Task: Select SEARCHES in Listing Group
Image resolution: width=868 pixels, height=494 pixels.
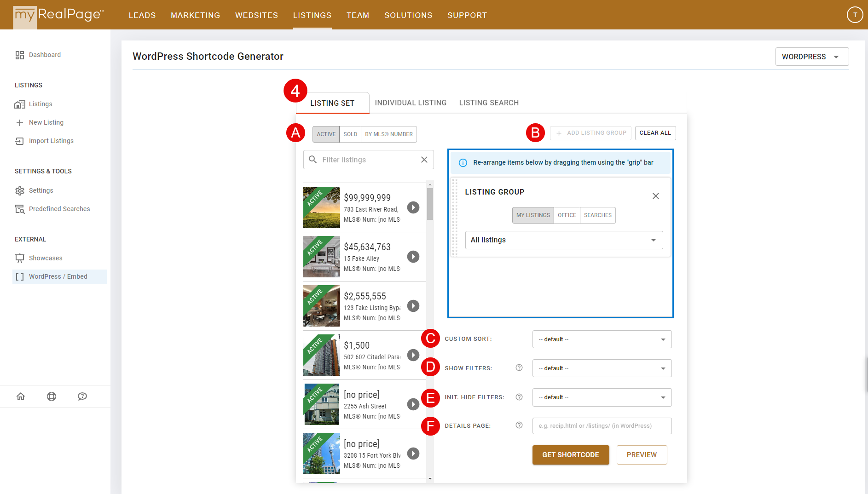Action: [598, 215]
